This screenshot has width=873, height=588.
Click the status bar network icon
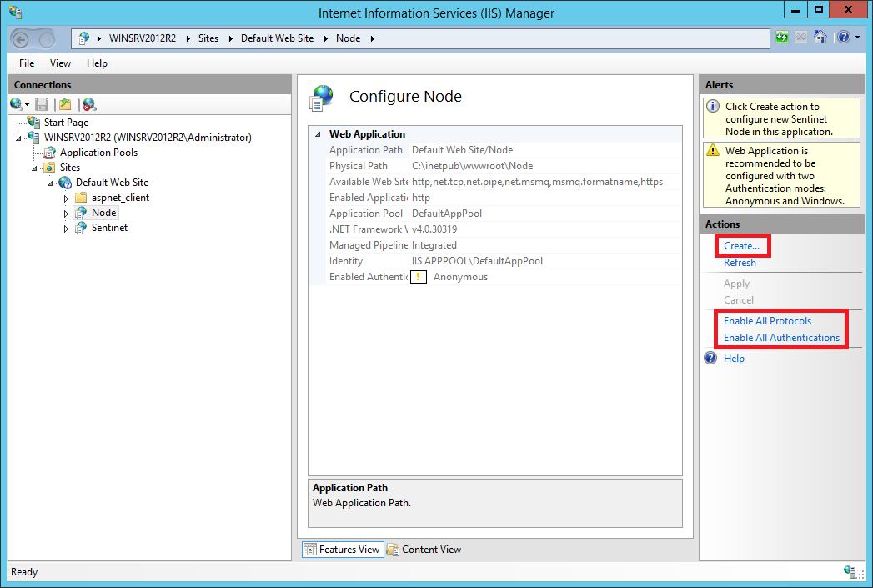[850, 572]
